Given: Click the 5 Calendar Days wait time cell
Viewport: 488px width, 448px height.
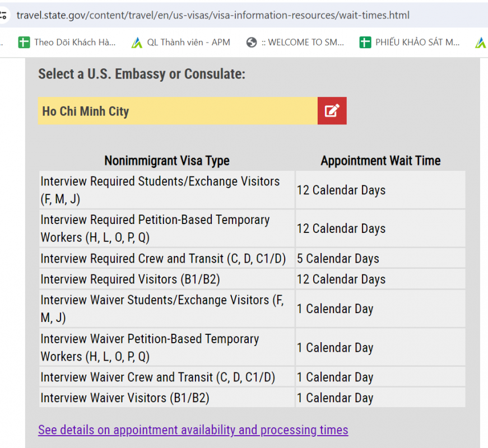Looking at the screenshot, I should pos(380,258).
